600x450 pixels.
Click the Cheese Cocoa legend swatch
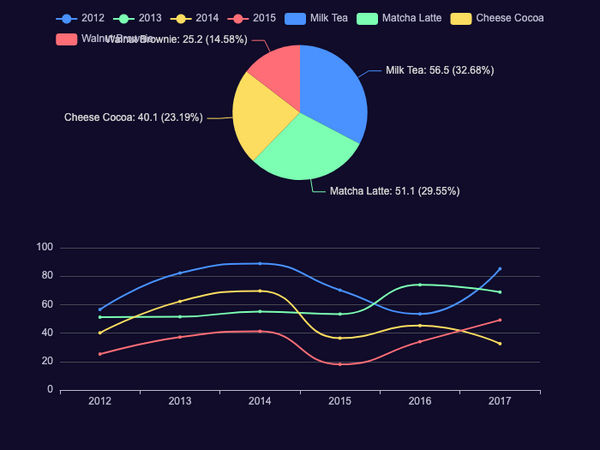(x=461, y=18)
